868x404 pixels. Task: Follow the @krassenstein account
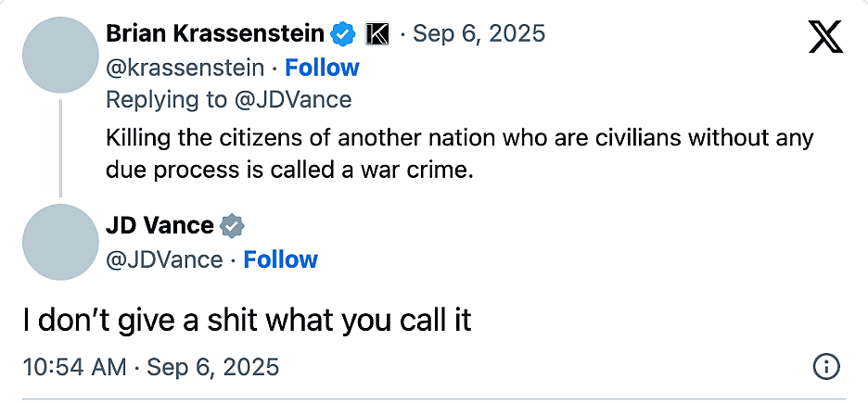click(x=322, y=68)
